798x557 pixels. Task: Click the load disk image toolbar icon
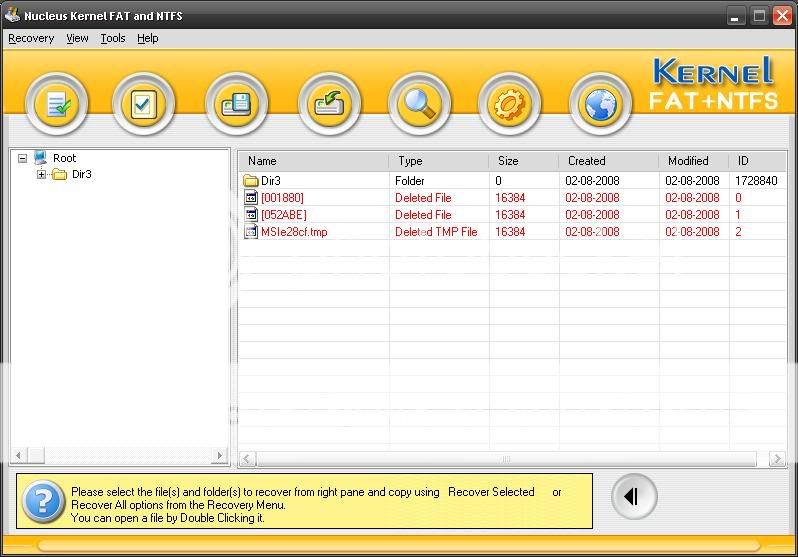pos(329,104)
